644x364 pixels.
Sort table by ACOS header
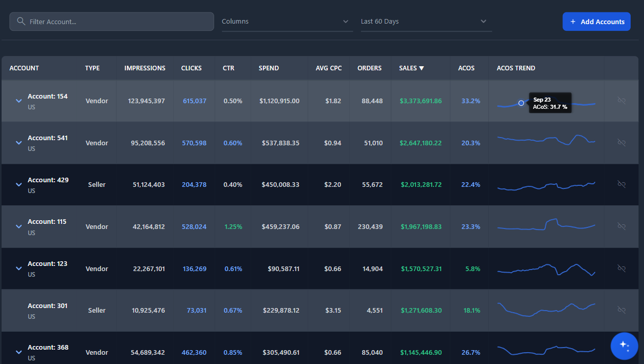click(x=466, y=68)
